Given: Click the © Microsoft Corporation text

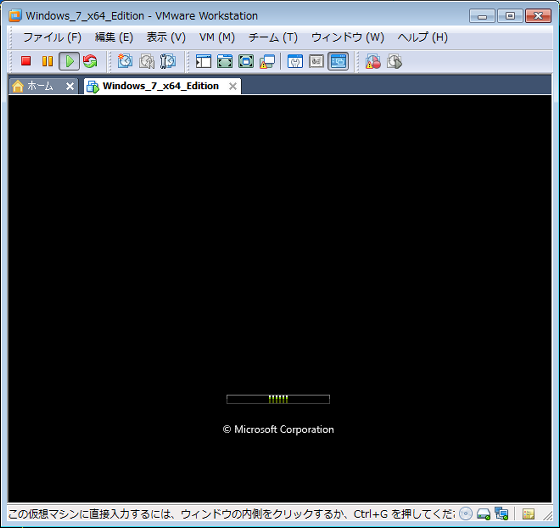Looking at the screenshot, I should pyautogui.click(x=278, y=429).
